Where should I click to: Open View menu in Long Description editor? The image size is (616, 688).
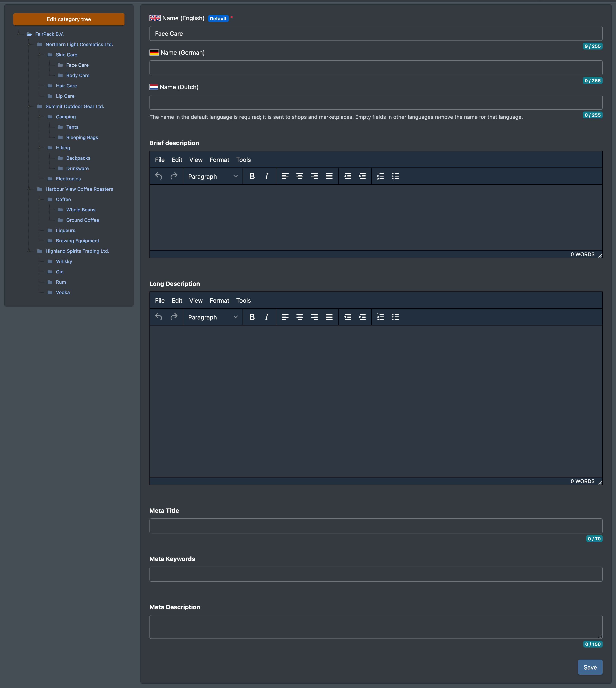[196, 300]
